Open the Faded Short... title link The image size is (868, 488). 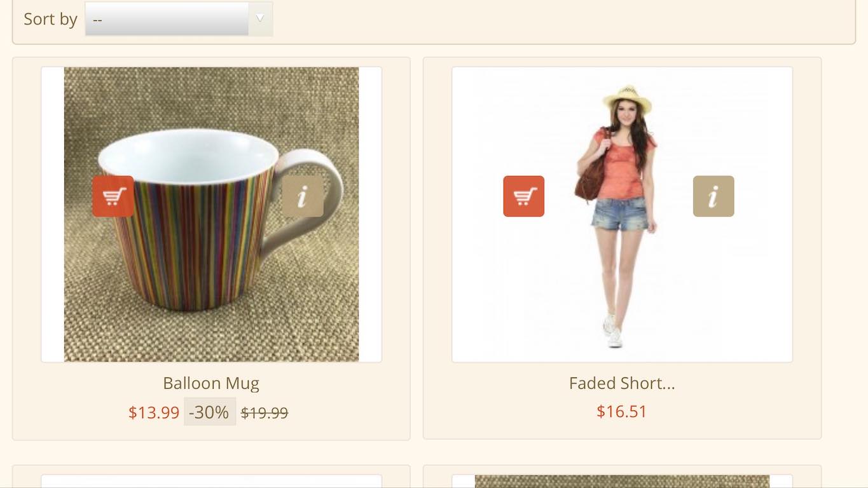(622, 383)
